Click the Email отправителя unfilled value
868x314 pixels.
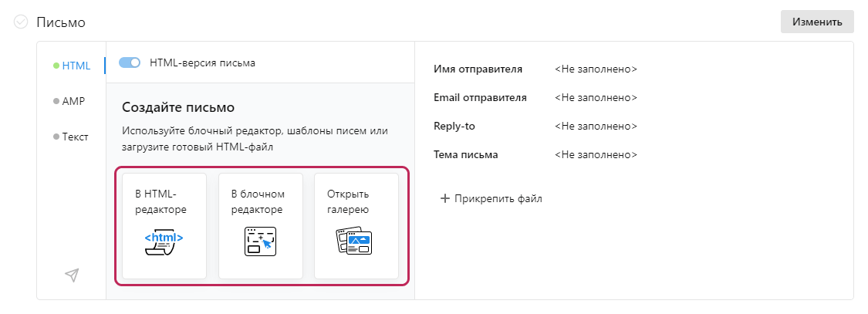[596, 97]
